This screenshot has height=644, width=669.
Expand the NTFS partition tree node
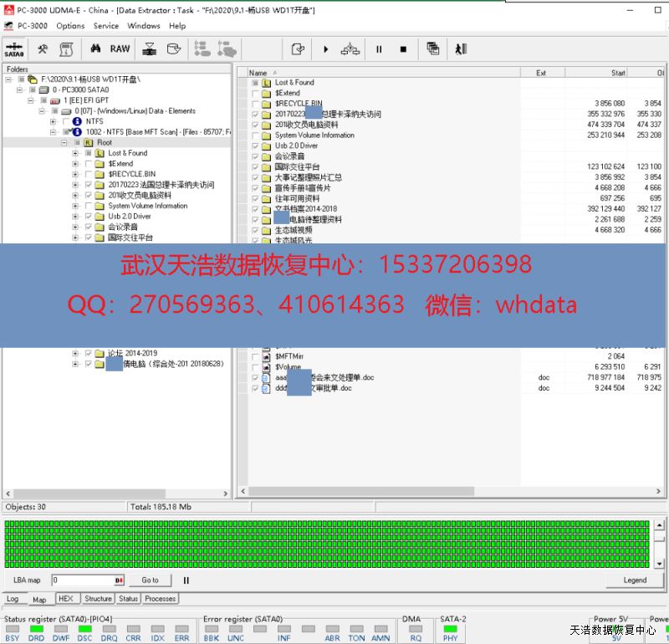point(54,121)
